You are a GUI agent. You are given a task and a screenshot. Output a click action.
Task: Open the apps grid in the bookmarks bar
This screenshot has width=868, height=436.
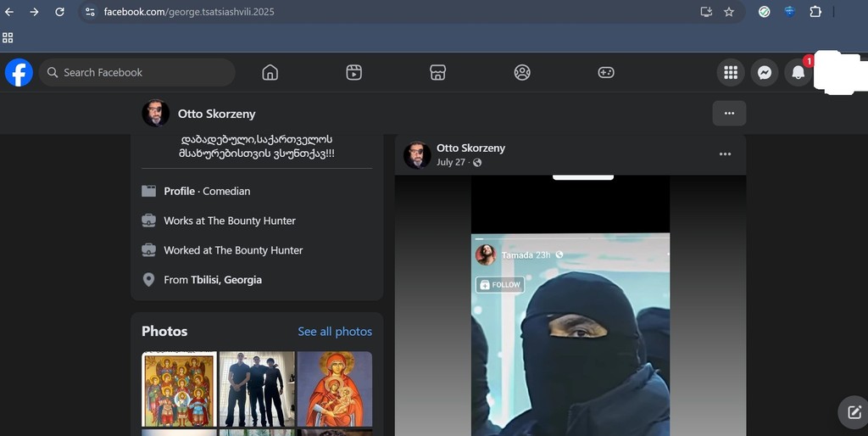[8, 37]
